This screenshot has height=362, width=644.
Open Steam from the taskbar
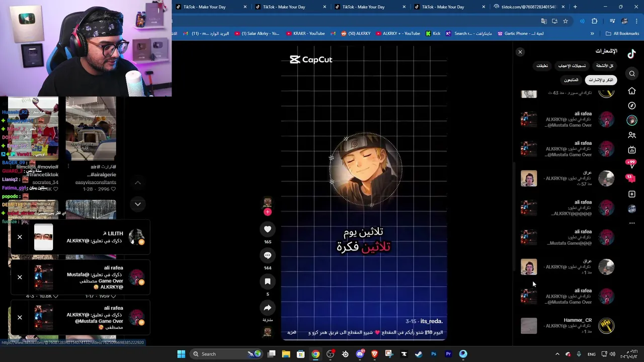point(419,354)
